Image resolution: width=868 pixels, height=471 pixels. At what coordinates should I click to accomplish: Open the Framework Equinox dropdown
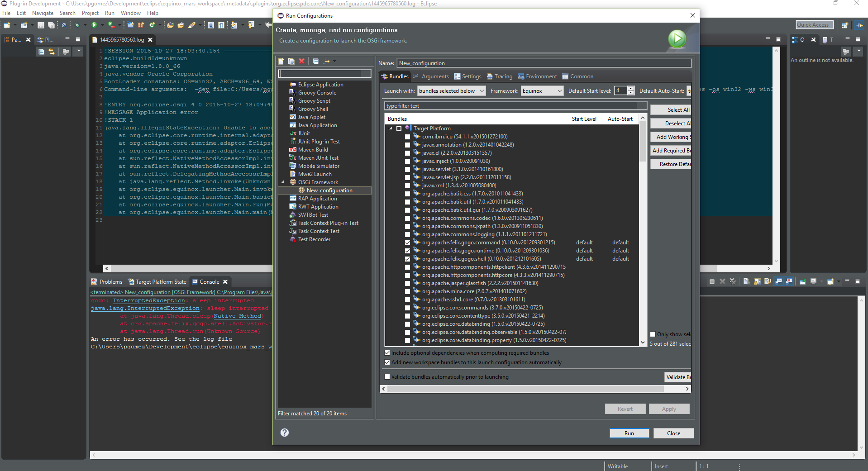pos(542,91)
